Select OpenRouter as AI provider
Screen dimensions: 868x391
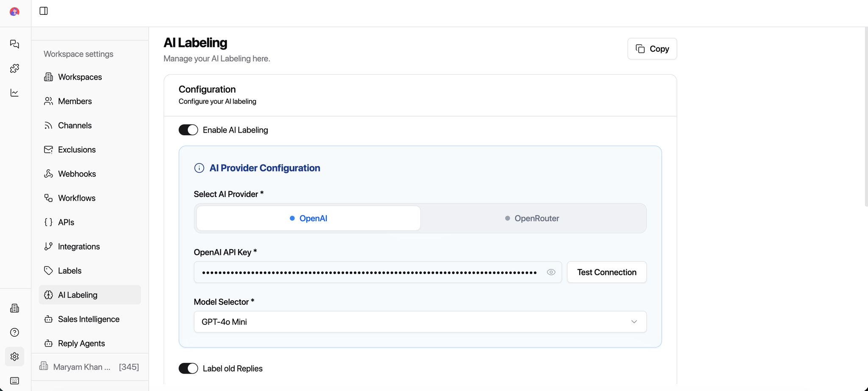point(532,219)
